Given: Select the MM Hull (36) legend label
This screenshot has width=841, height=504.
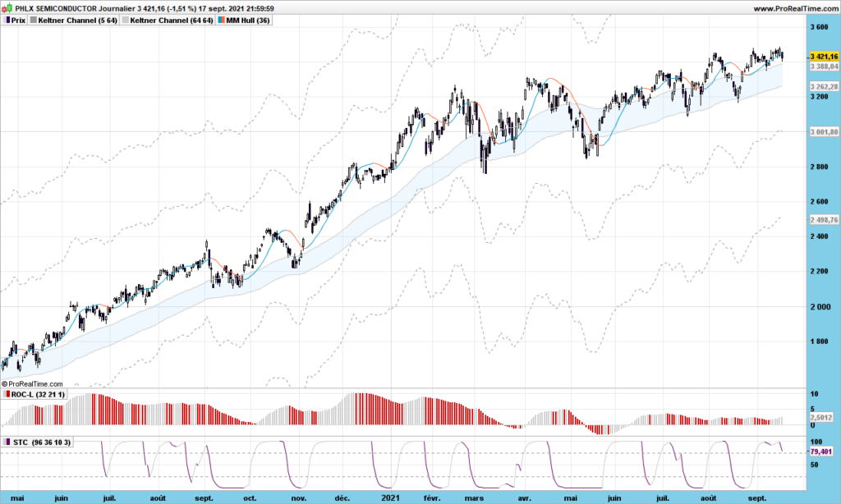Looking at the screenshot, I should (248, 21).
